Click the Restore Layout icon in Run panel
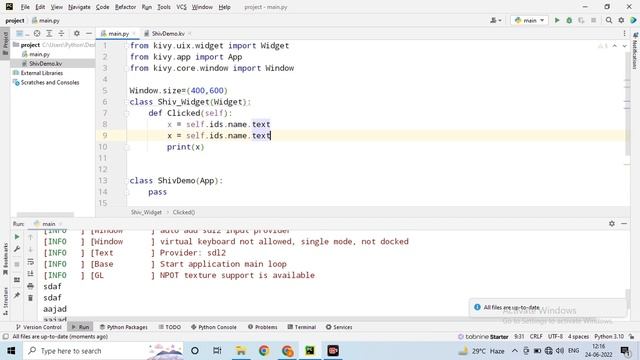The height and width of the screenshot is (360, 640). (17, 280)
